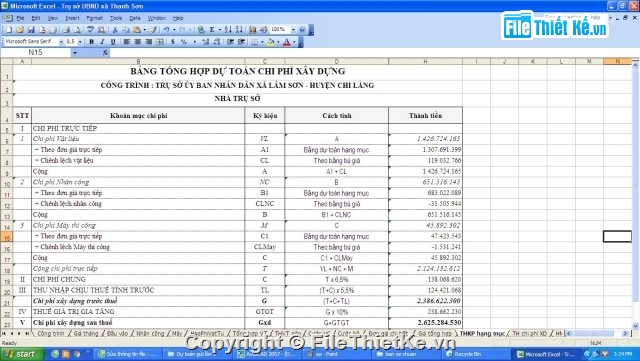Click the cell containing 2.625.284.530
The image size is (640, 361).
coord(425,323)
